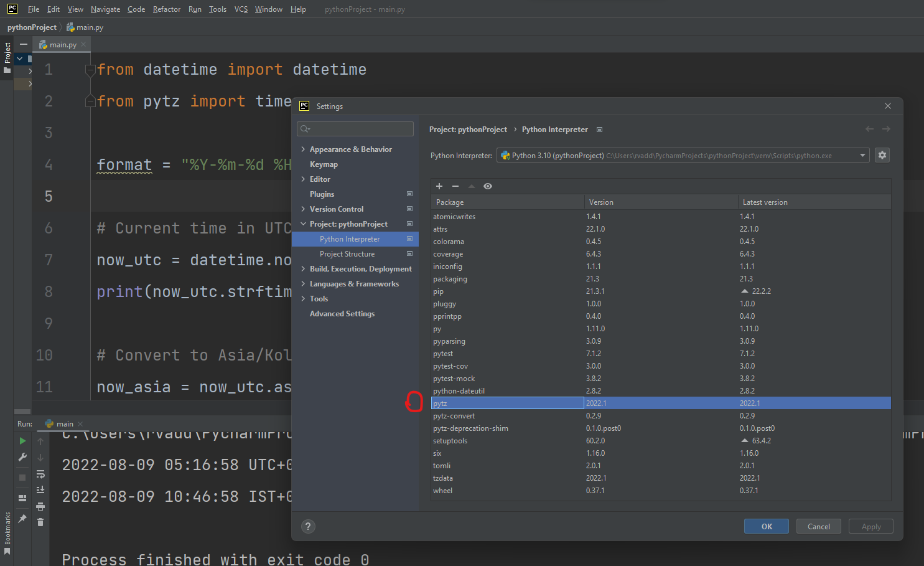Image resolution: width=924 pixels, height=566 pixels.
Task: Open the File menu
Action: (x=34, y=9)
